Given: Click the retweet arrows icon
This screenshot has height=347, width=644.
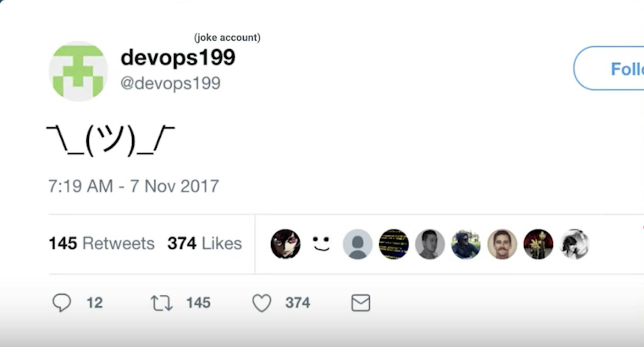Looking at the screenshot, I should (161, 303).
